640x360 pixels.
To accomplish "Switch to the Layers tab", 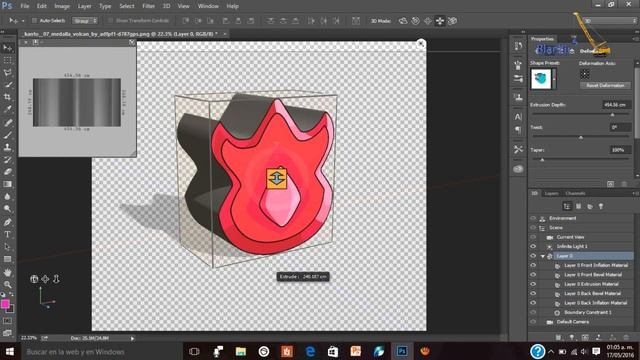I will pos(551,193).
